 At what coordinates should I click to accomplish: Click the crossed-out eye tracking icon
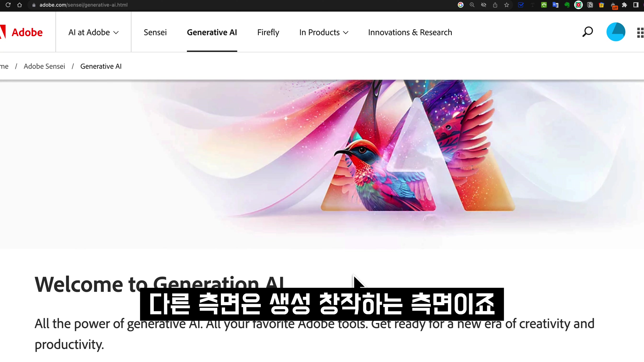click(x=483, y=5)
